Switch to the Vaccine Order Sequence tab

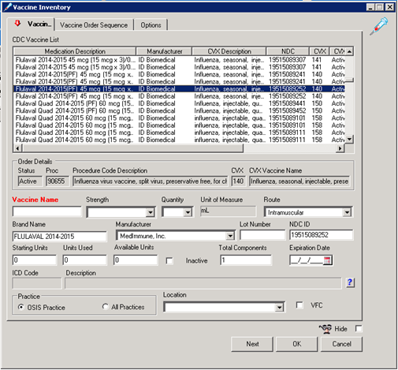point(94,25)
